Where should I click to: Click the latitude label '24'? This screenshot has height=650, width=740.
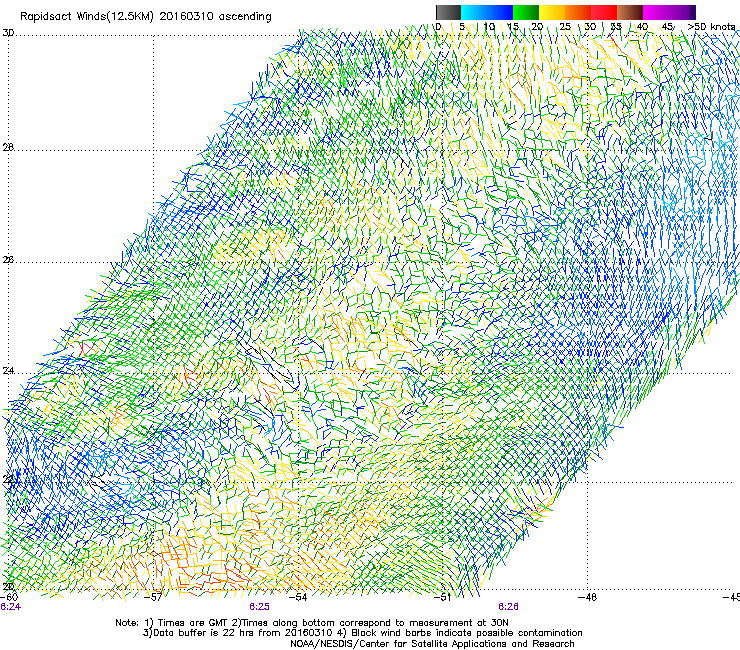[8, 371]
